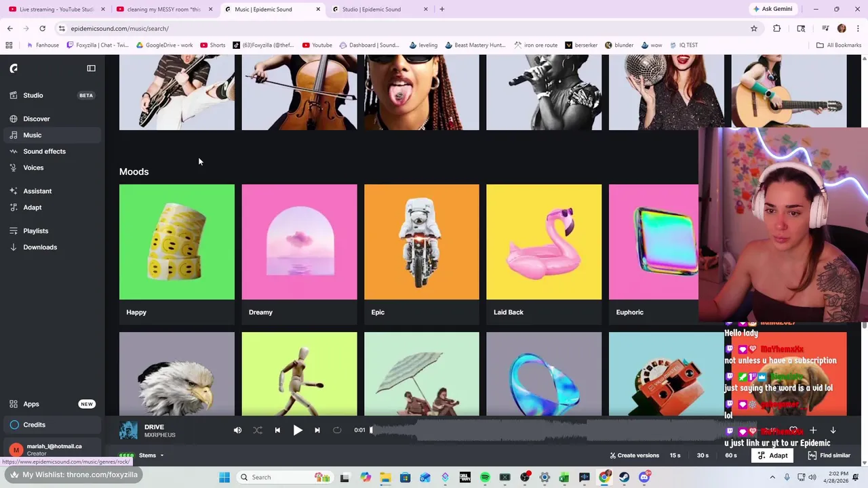This screenshot has width=868, height=488.
Task: Open the mariah account profile menu
Action: click(x=51, y=449)
